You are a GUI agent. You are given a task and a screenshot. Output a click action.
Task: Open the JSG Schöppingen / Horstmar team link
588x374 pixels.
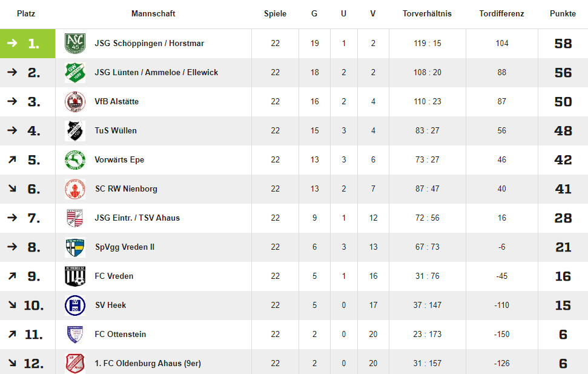tap(149, 43)
